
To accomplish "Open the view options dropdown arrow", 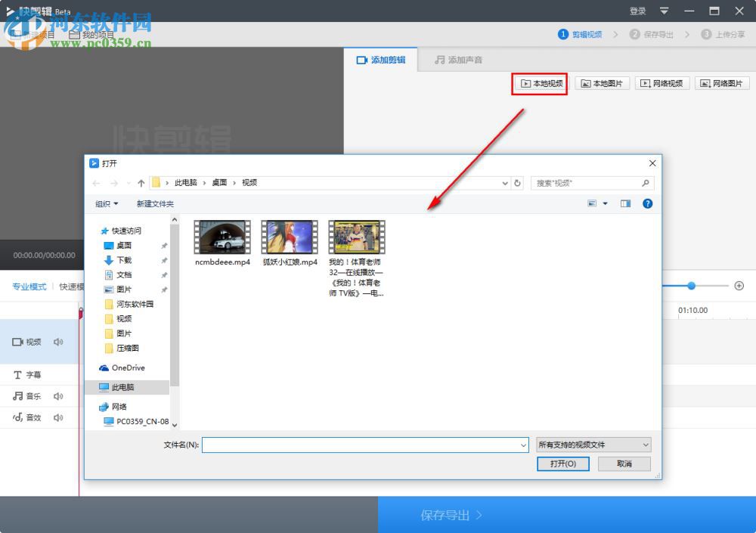I will click(x=605, y=203).
